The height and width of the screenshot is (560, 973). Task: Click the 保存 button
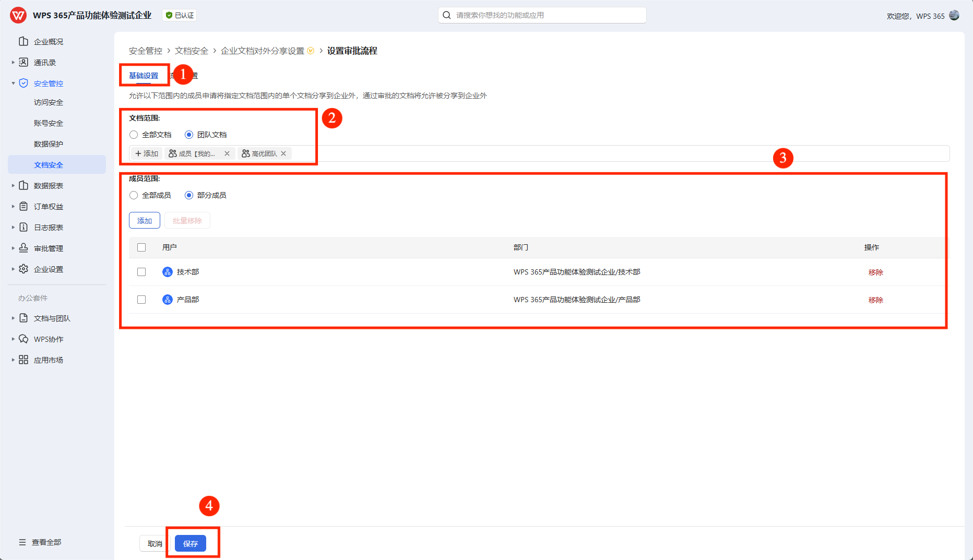tap(191, 543)
